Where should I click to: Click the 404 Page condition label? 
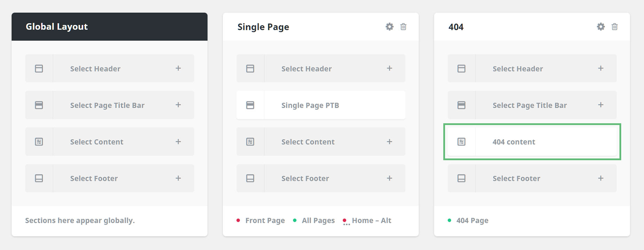click(x=472, y=220)
